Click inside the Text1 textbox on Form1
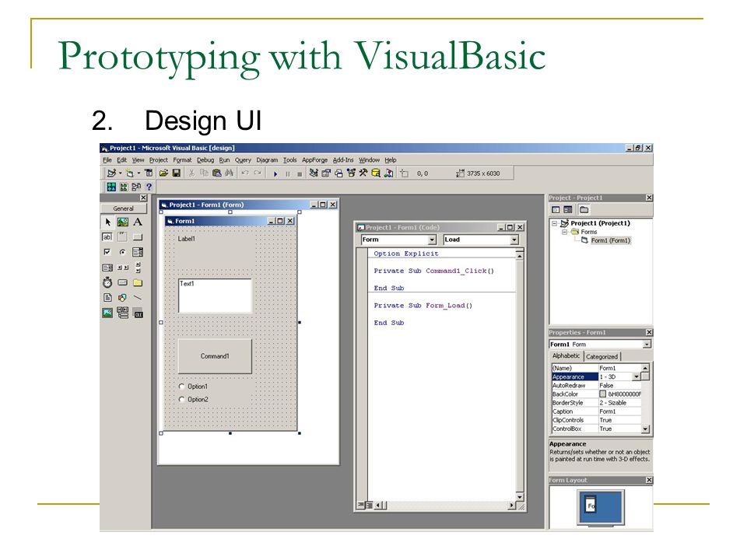Image resolution: width=747 pixels, height=560 pixels. pos(215,296)
